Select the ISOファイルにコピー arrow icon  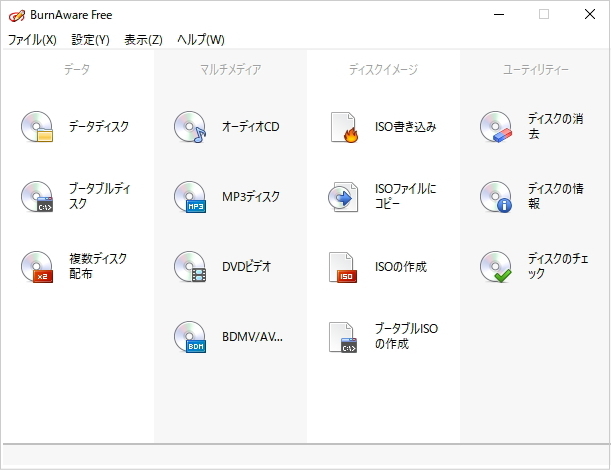[343, 197]
